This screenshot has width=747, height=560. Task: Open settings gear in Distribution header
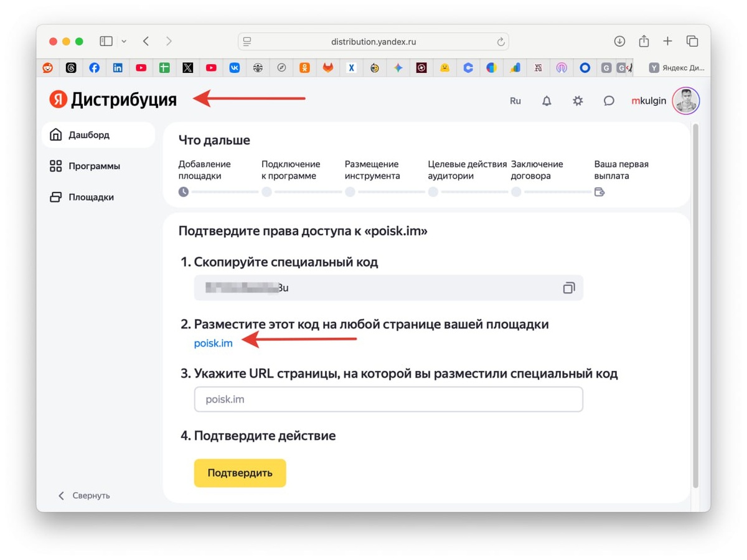578,101
